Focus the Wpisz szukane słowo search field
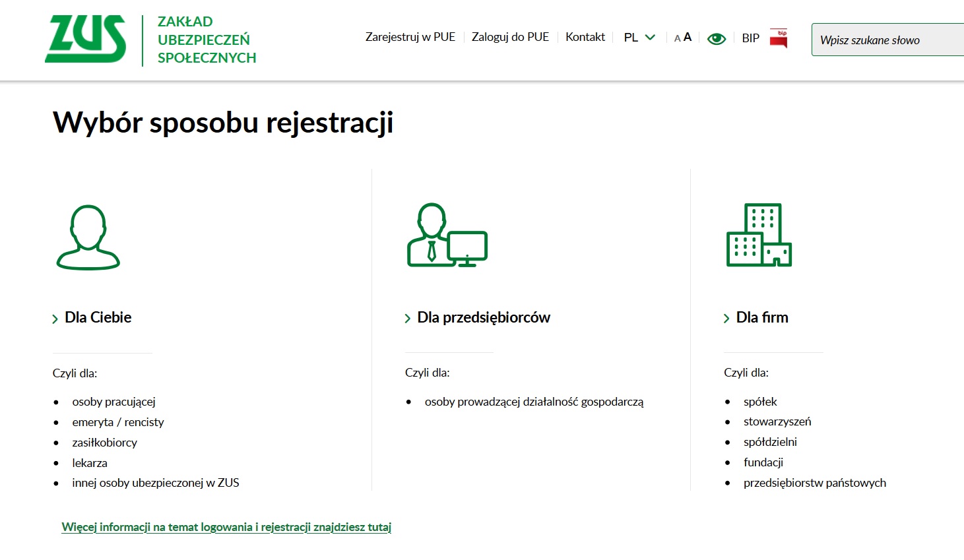 coord(887,40)
